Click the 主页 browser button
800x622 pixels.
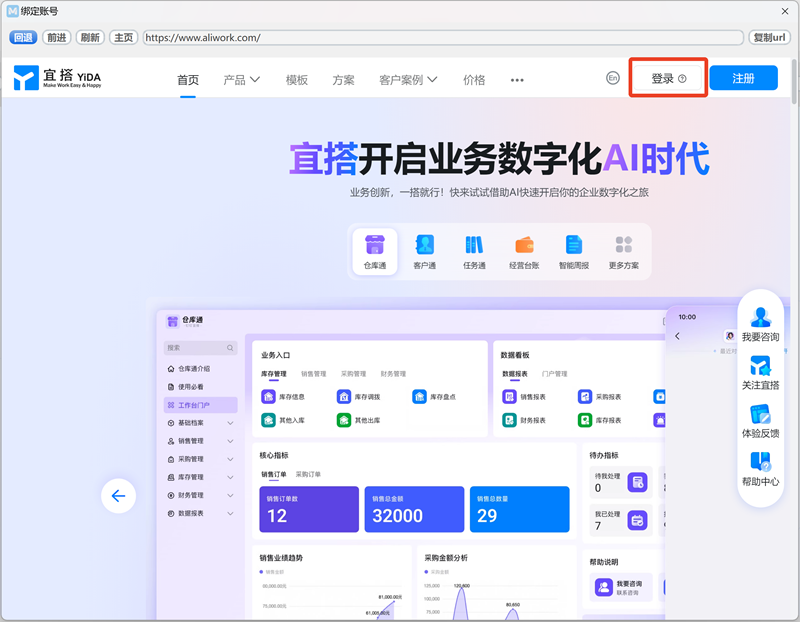tap(123, 37)
